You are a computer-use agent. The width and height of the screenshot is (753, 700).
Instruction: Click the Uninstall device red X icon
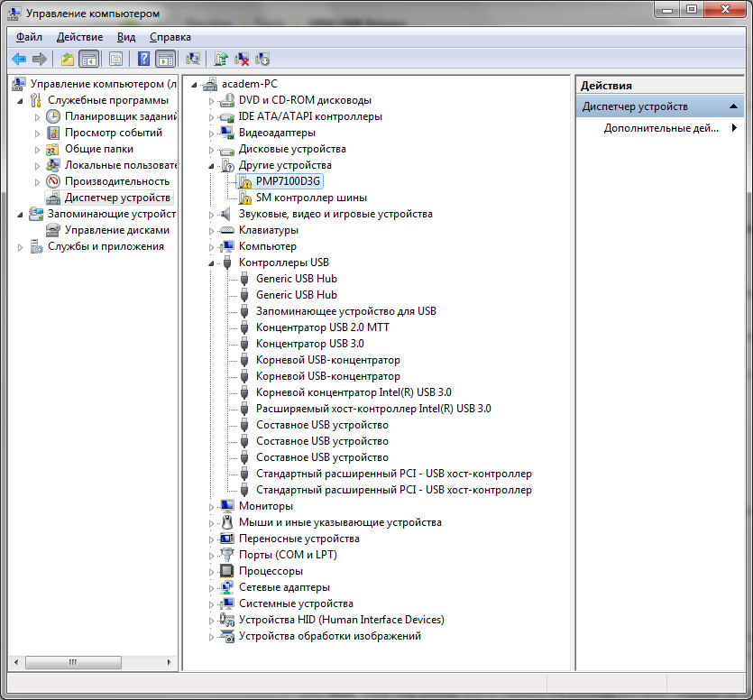[x=242, y=59]
